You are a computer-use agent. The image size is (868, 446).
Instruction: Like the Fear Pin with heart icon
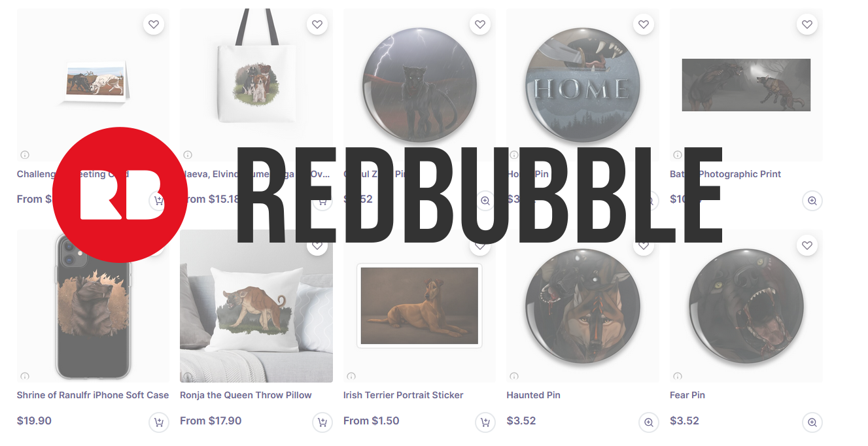pos(807,246)
